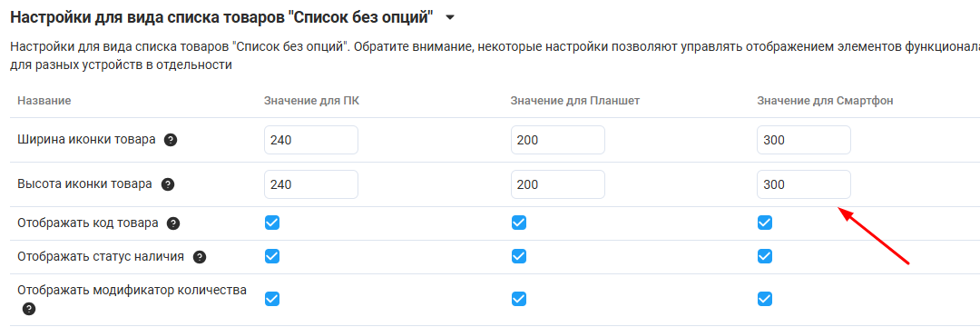Focus icon height field for ПК
Image resolution: width=980 pixels, height=327 pixels.
click(x=311, y=184)
